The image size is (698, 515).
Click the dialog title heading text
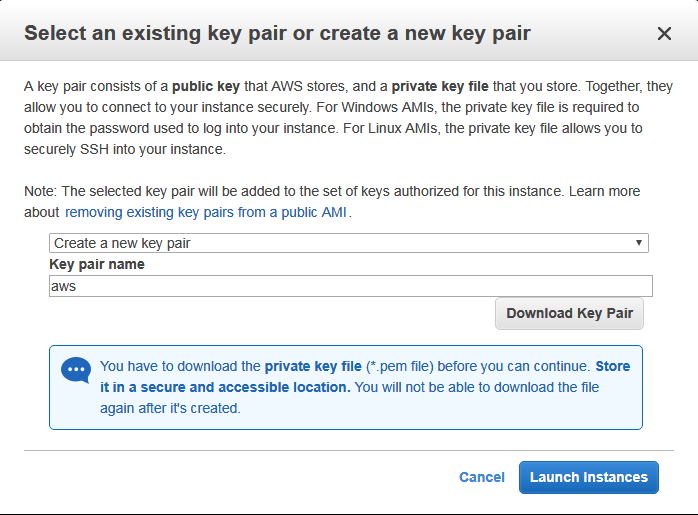pyautogui.click(x=277, y=34)
